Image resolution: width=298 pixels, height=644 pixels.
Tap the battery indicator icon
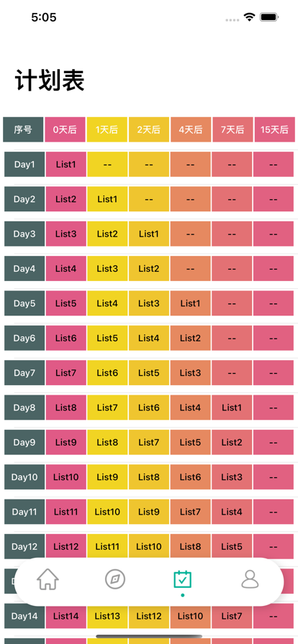tap(270, 17)
